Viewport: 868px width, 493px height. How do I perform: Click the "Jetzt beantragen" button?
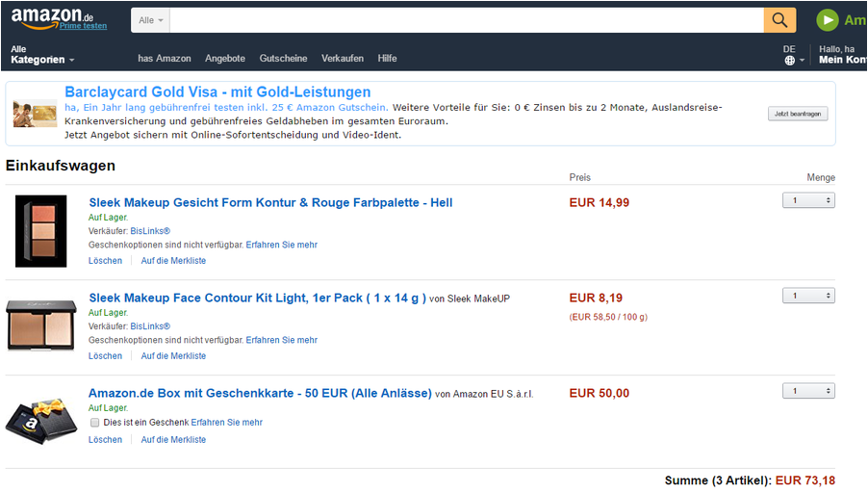(x=798, y=114)
